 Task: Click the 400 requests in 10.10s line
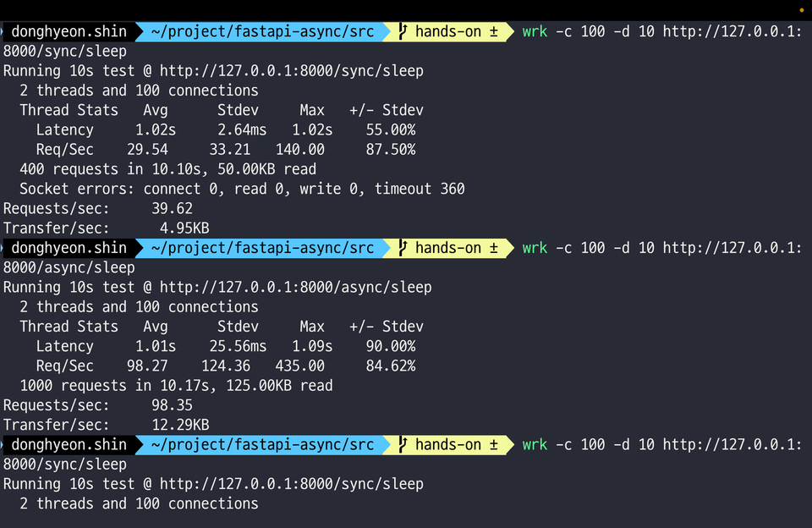167,169
